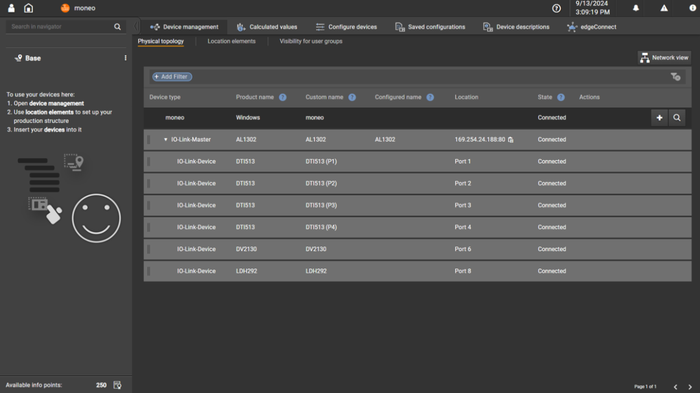This screenshot has height=393, width=700.
Task: Show help for Custom name column
Action: click(x=352, y=97)
